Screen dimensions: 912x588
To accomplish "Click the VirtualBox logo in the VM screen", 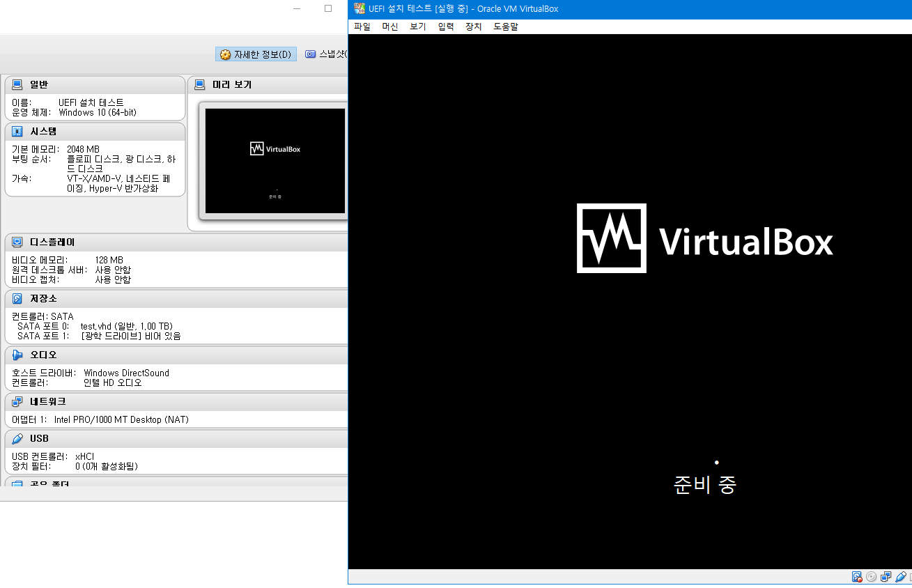I will (x=705, y=238).
